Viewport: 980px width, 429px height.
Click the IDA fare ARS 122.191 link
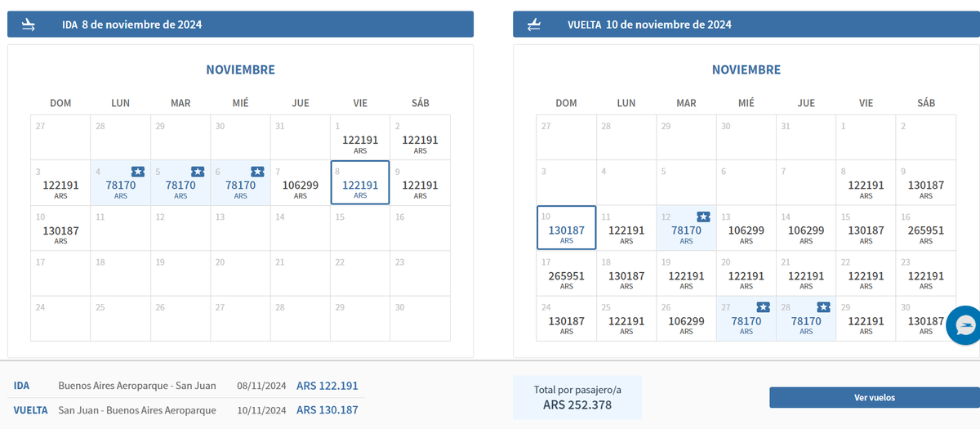(327, 386)
